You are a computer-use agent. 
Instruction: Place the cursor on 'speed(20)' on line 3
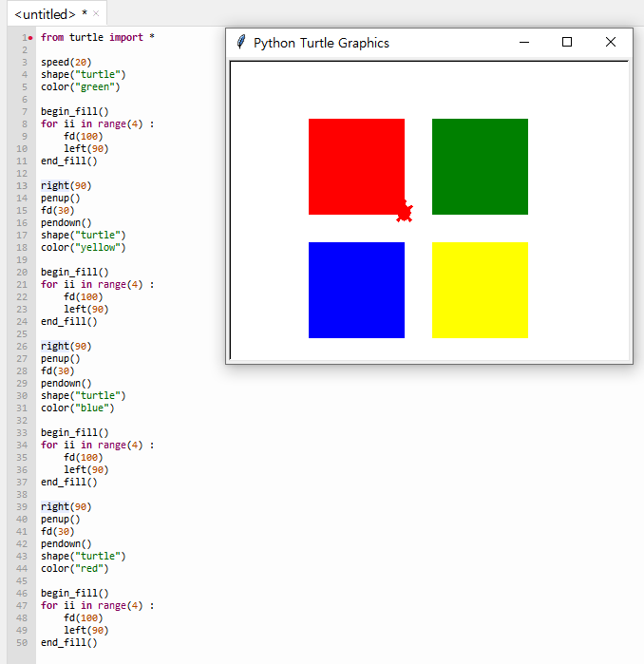(66, 63)
